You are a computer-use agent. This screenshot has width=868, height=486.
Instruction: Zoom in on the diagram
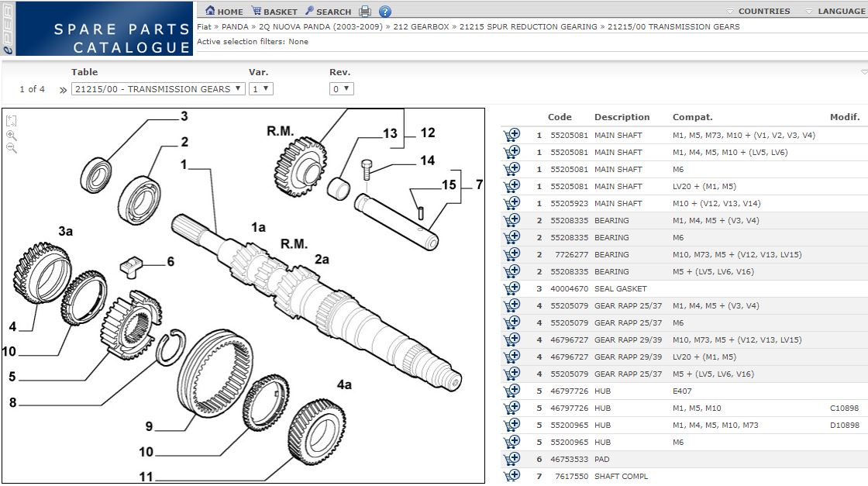pos(12,135)
